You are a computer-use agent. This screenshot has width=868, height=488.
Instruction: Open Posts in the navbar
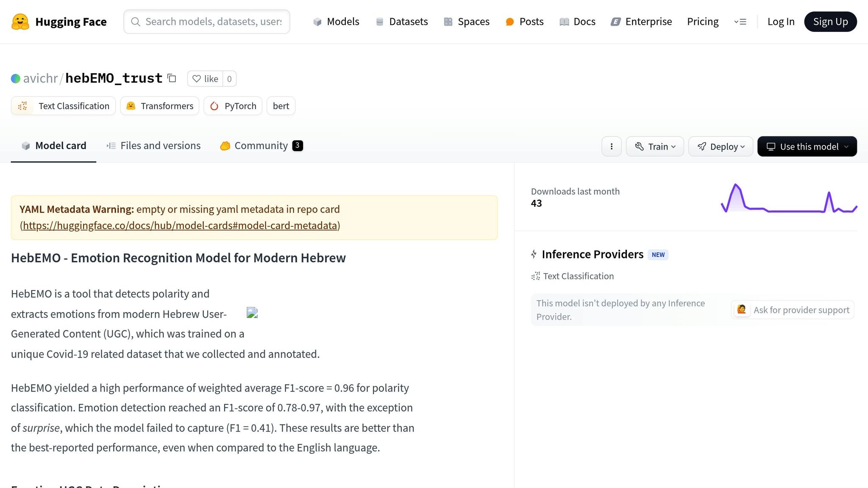pyautogui.click(x=525, y=22)
